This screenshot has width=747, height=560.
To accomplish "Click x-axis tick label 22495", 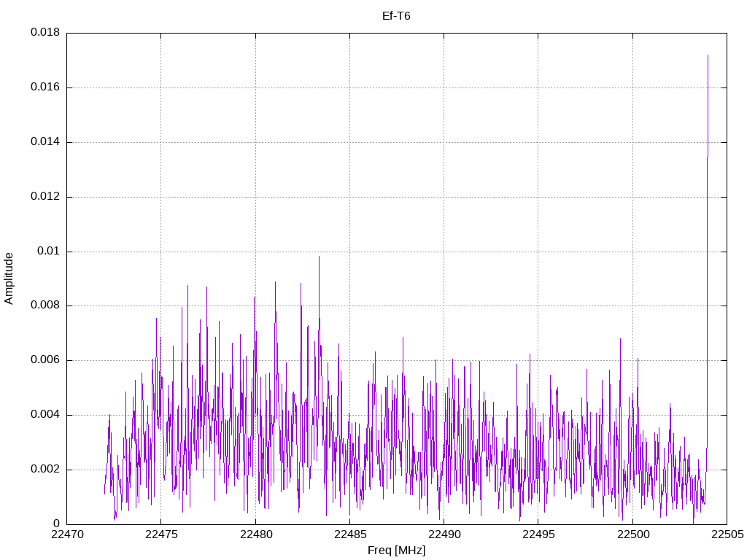I will point(538,534).
